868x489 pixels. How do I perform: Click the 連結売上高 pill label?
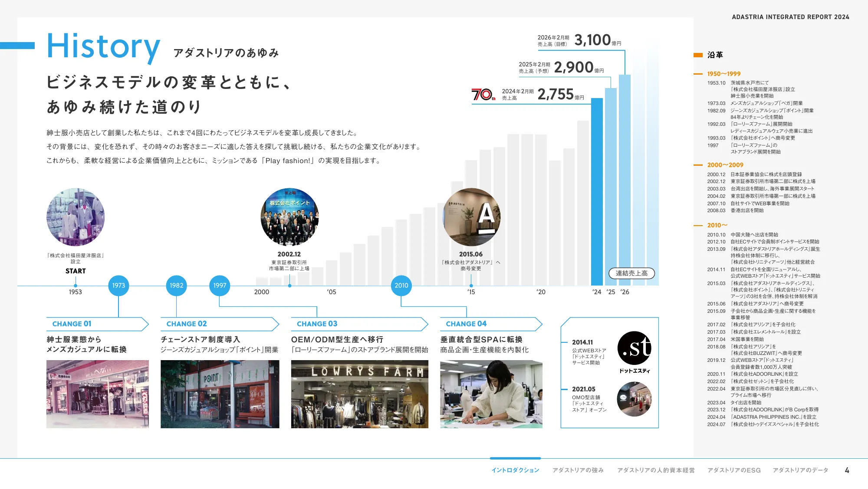tap(631, 273)
